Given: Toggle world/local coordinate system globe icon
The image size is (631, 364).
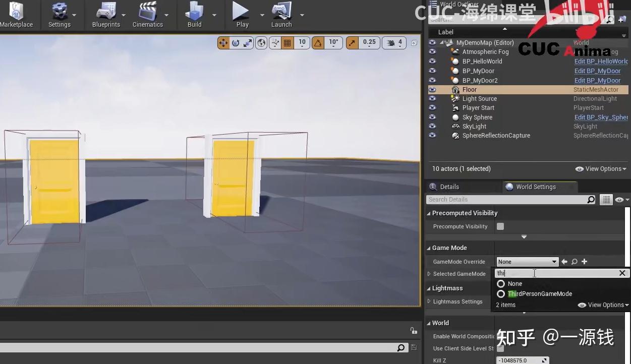Looking at the screenshot, I should [x=261, y=43].
